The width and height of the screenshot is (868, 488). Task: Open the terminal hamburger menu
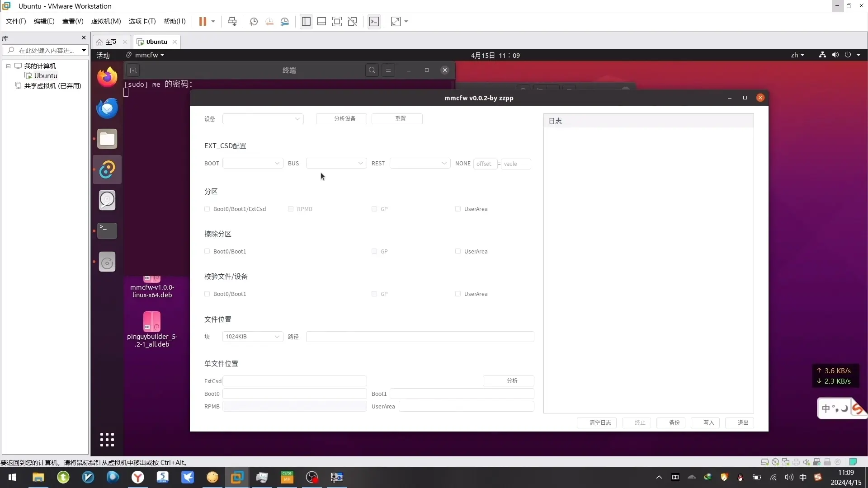[388, 70]
